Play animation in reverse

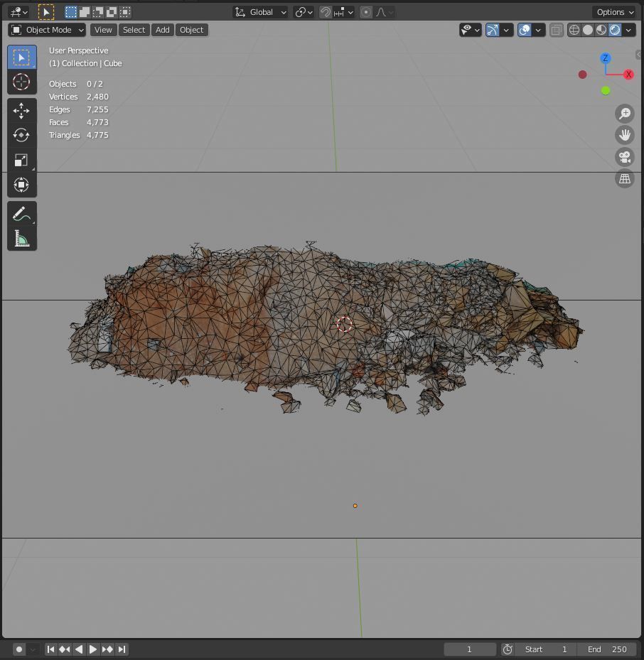(x=79, y=649)
